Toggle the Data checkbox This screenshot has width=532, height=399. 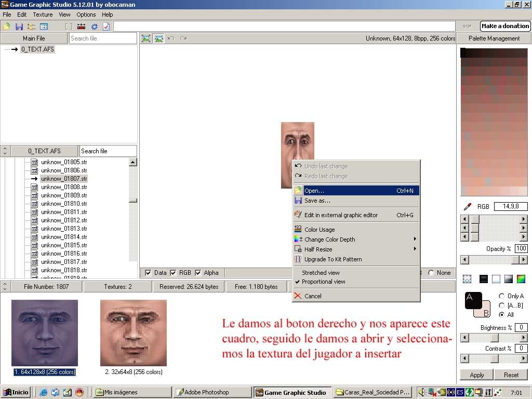point(148,273)
